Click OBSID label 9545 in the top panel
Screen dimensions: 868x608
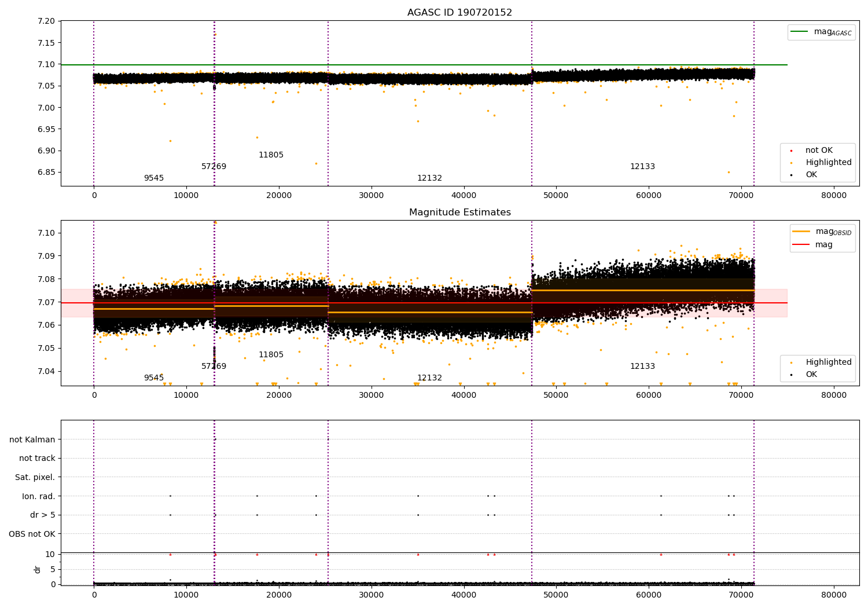point(154,178)
